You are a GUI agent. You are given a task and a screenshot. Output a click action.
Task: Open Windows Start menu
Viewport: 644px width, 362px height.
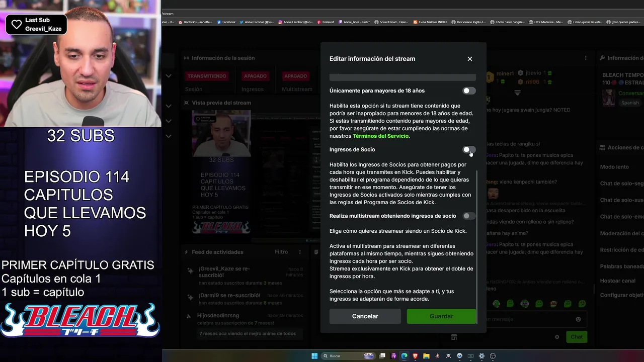(x=314, y=356)
